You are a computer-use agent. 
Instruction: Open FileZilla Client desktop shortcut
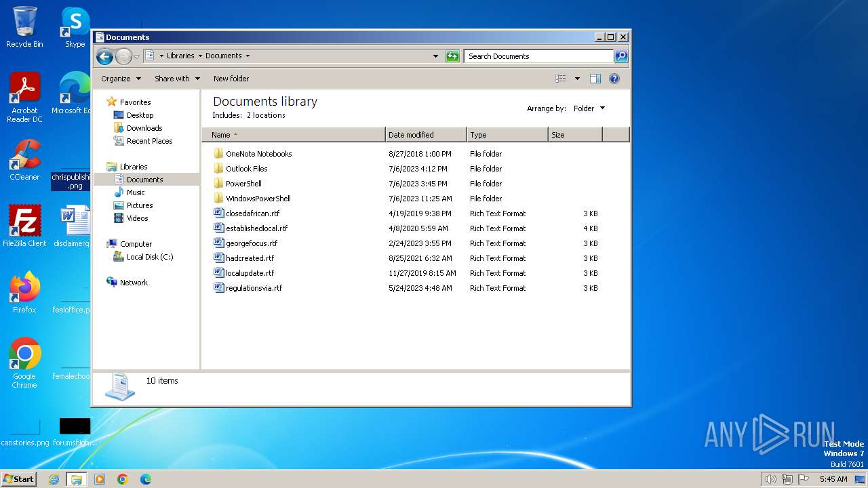24,226
